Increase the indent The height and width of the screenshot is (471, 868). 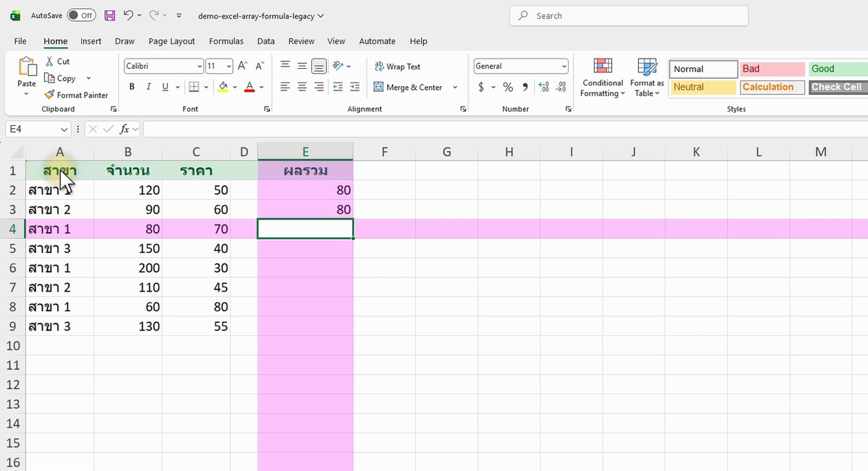click(354, 87)
